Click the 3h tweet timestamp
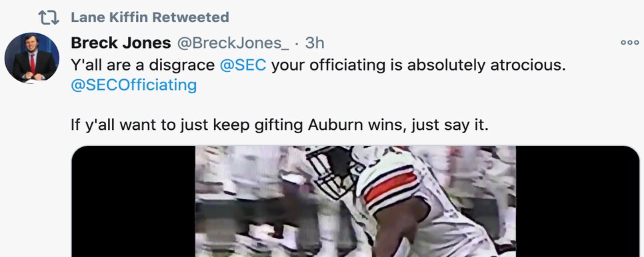 click(315, 43)
